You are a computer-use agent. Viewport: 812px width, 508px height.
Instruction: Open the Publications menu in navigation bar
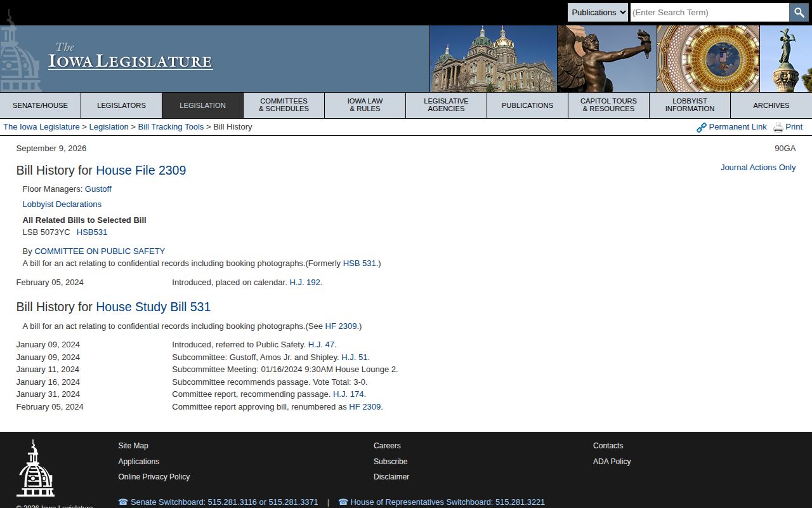pyautogui.click(x=528, y=105)
